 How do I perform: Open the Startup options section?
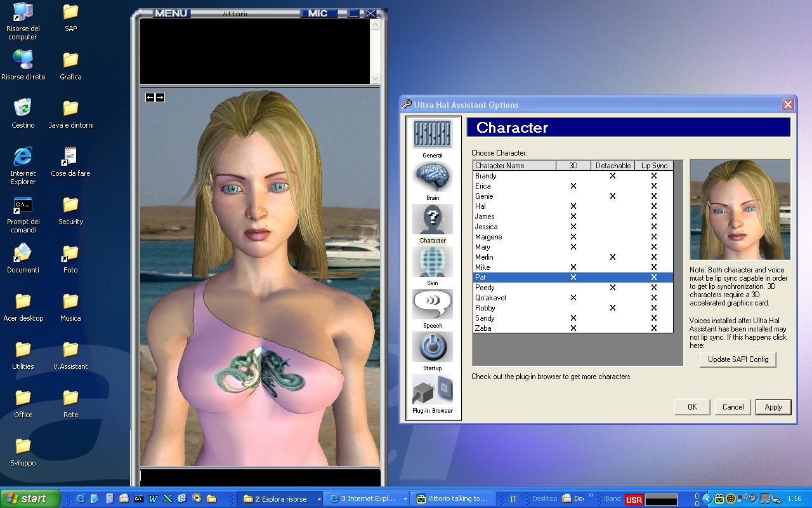point(433,351)
